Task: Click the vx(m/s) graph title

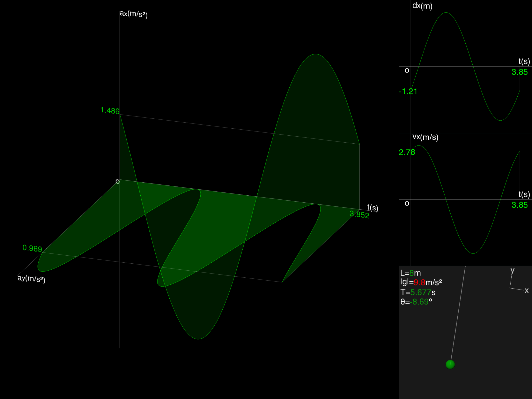Action: click(425, 137)
